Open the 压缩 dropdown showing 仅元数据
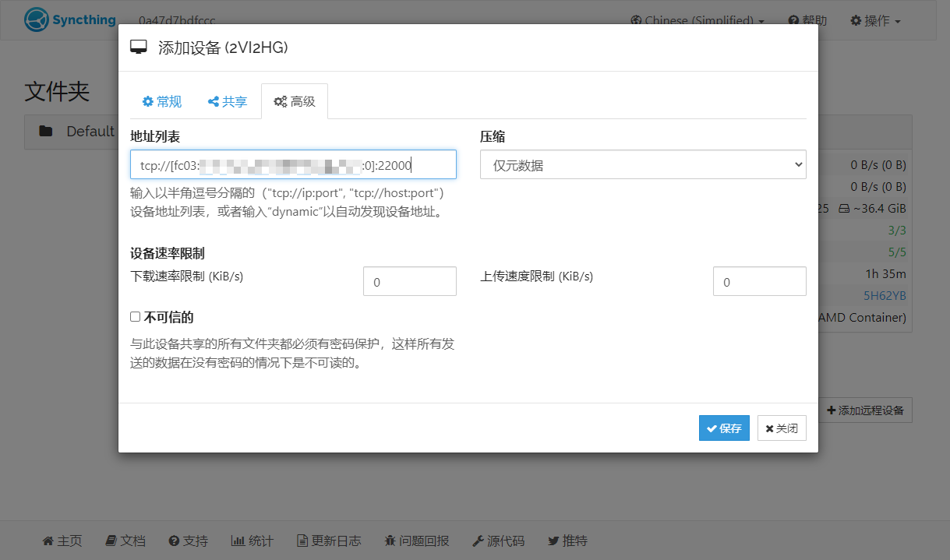 pyautogui.click(x=643, y=164)
